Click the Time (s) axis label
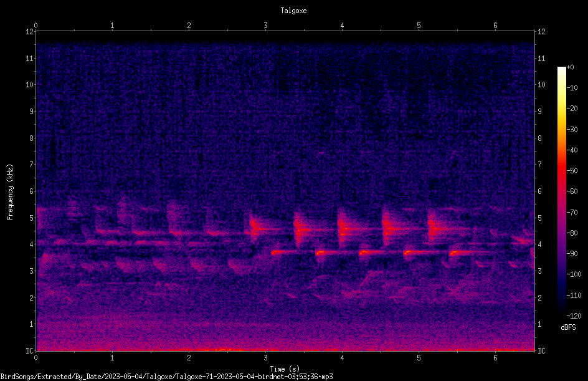This screenshot has width=588, height=381. [x=285, y=369]
